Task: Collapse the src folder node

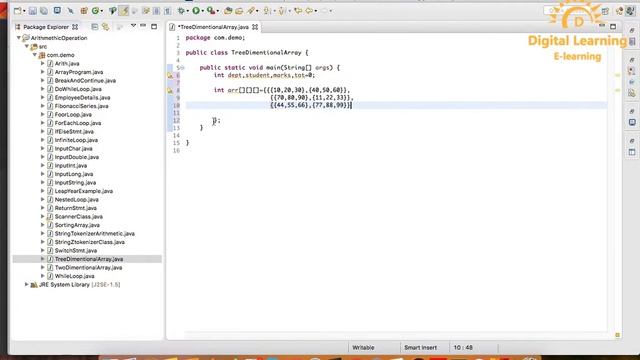Action: [27, 47]
